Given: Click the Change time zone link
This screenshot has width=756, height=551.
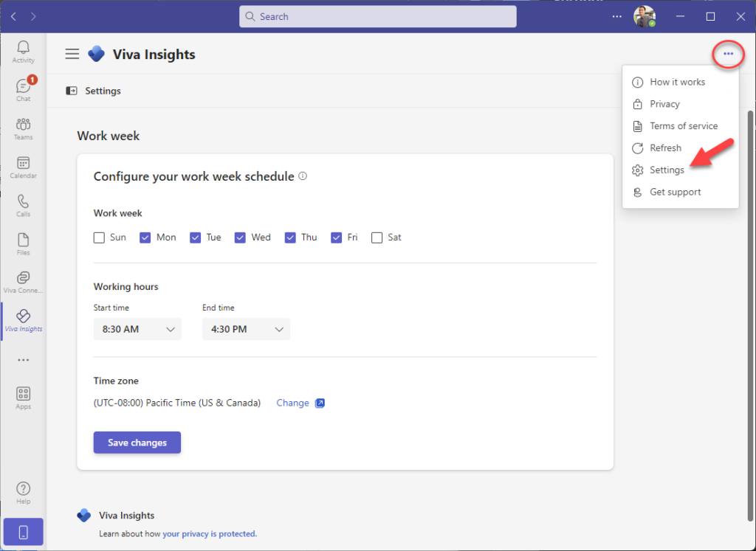Looking at the screenshot, I should (x=292, y=403).
